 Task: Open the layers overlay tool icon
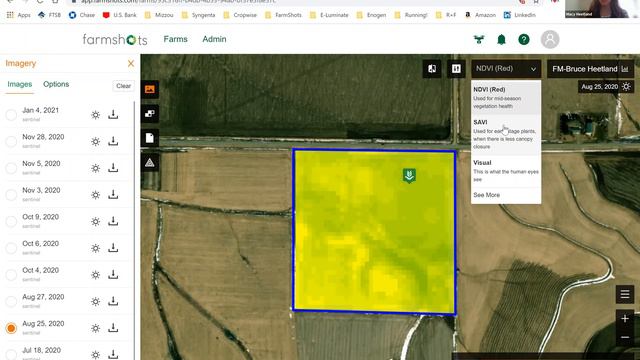point(150,113)
